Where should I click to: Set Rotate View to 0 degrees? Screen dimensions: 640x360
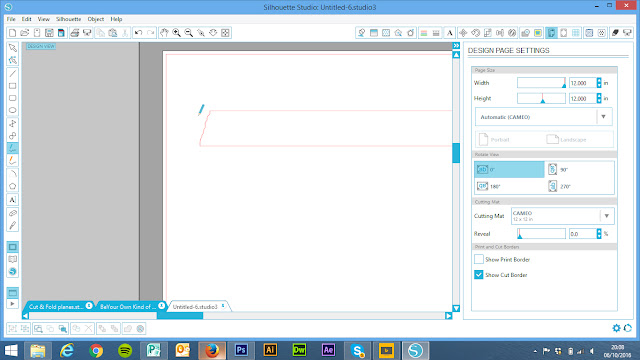[x=509, y=169]
